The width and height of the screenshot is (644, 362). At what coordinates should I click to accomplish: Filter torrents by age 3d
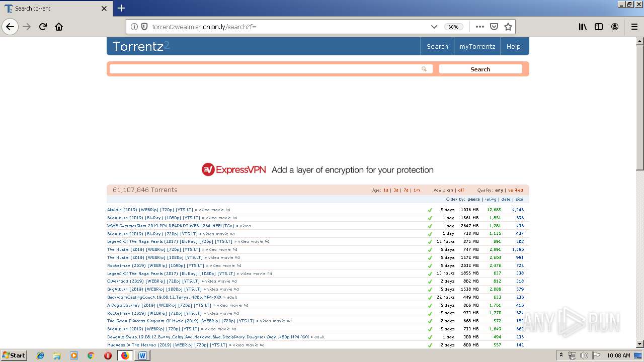point(396,190)
